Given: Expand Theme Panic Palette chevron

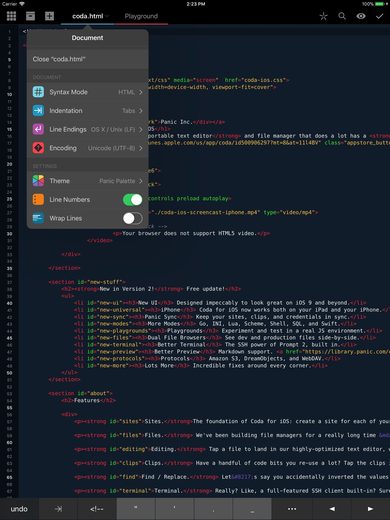Looking at the screenshot, I should click(x=141, y=181).
